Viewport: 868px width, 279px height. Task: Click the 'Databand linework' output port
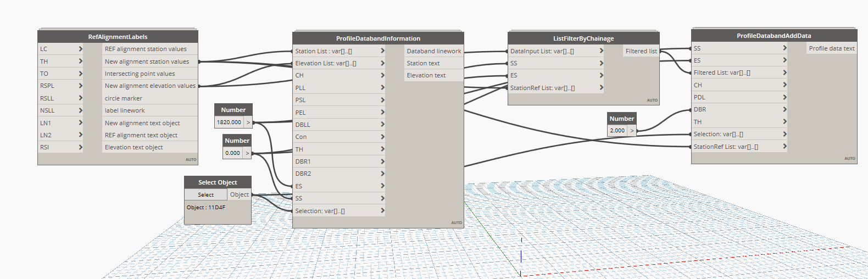click(x=434, y=51)
